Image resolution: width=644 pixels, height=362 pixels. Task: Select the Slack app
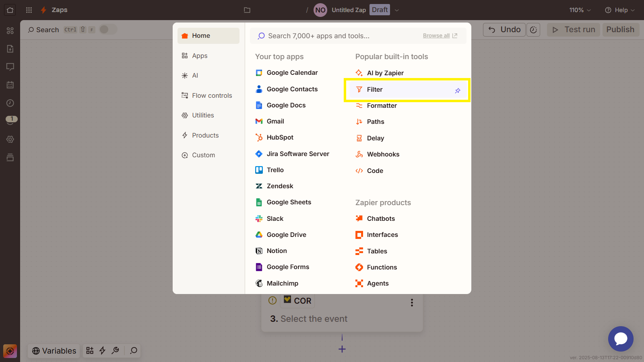tap(270, 219)
